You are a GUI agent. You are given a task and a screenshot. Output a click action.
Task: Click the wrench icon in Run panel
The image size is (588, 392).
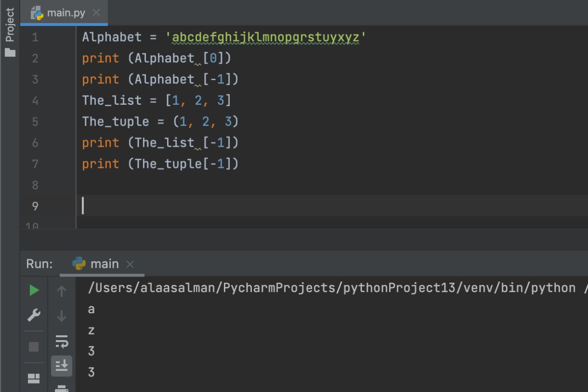34,316
